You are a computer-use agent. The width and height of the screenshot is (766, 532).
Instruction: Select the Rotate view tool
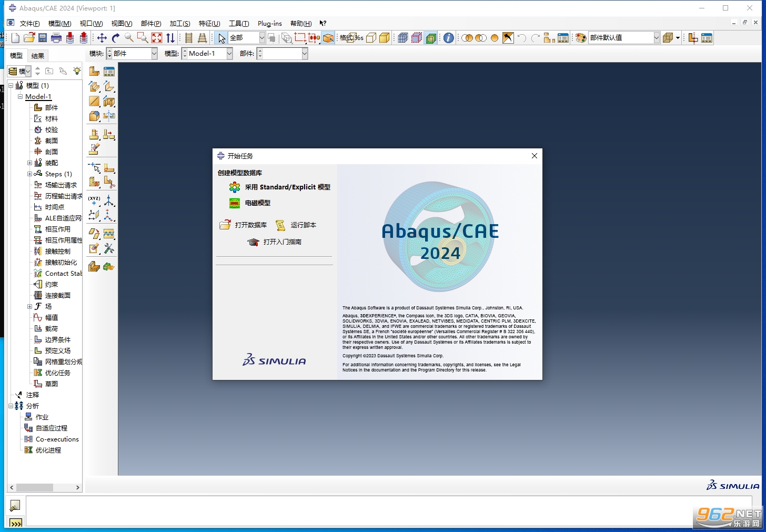116,38
